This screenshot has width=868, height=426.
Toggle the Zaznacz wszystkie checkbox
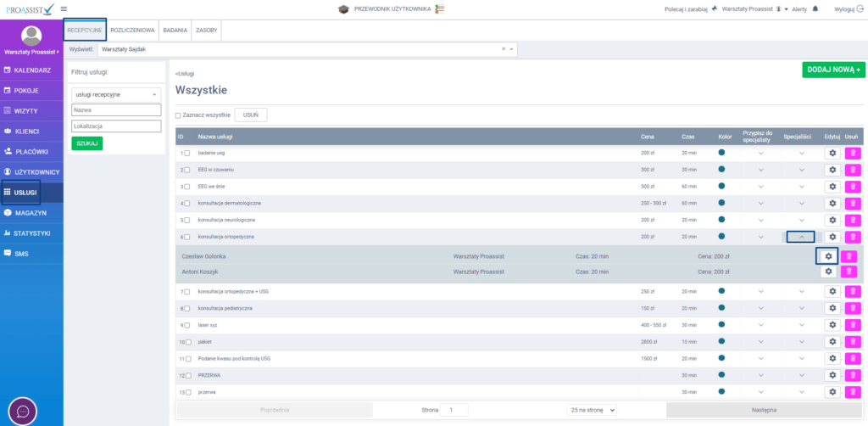178,115
